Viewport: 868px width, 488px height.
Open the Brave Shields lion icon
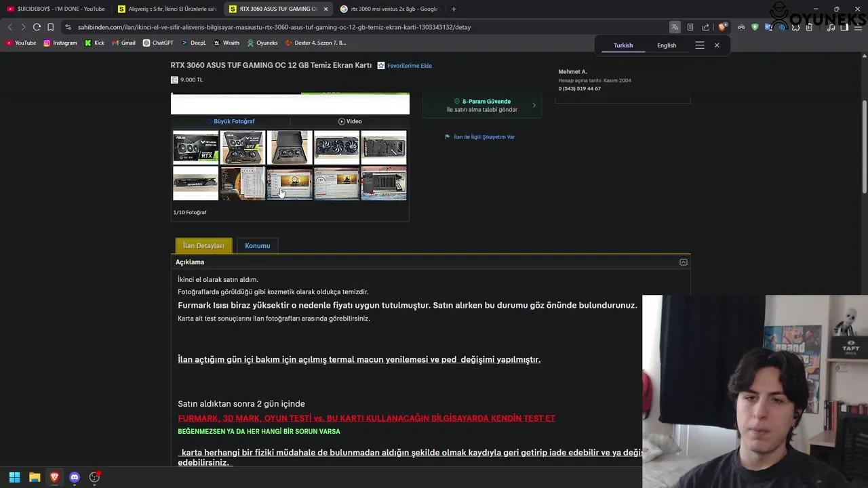[722, 27]
